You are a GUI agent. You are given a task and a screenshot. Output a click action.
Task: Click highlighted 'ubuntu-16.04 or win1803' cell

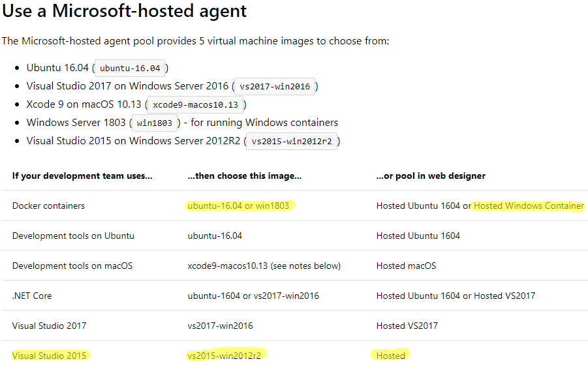click(238, 206)
